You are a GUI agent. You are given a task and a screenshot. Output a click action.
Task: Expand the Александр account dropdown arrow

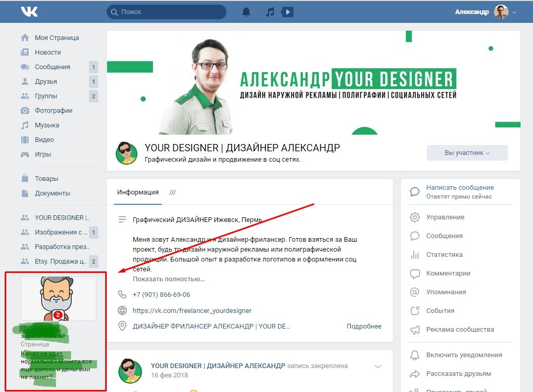pos(514,12)
